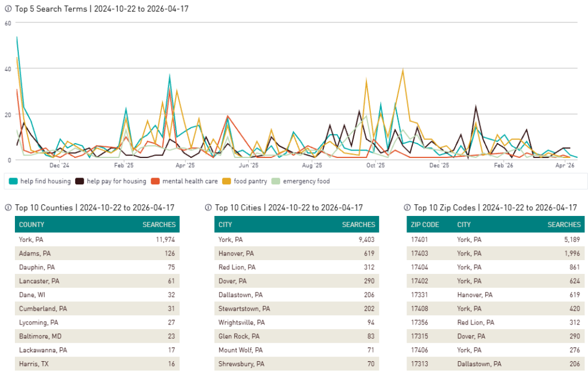This screenshot has height=375, width=588.
Task: Click the Dane, WI county row
Action: 96,295
